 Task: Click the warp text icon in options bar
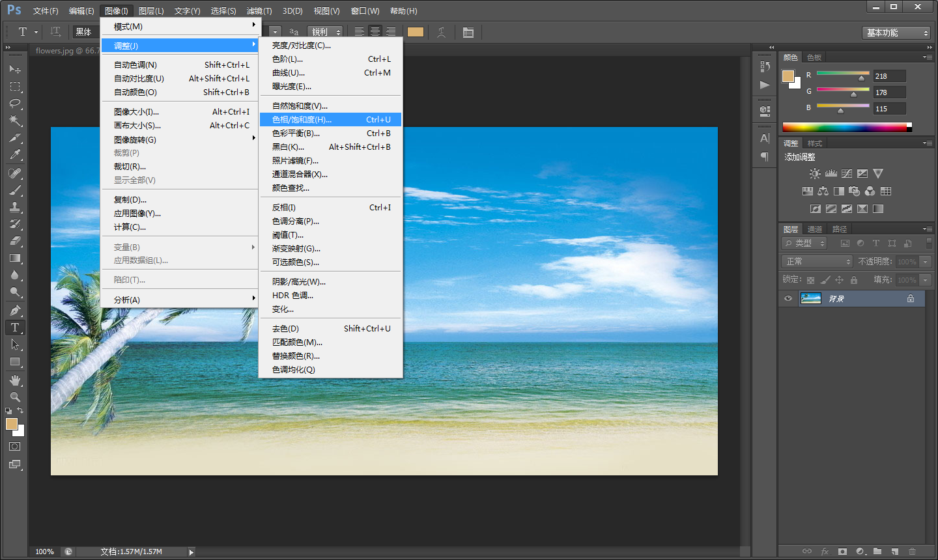point(442,32)
